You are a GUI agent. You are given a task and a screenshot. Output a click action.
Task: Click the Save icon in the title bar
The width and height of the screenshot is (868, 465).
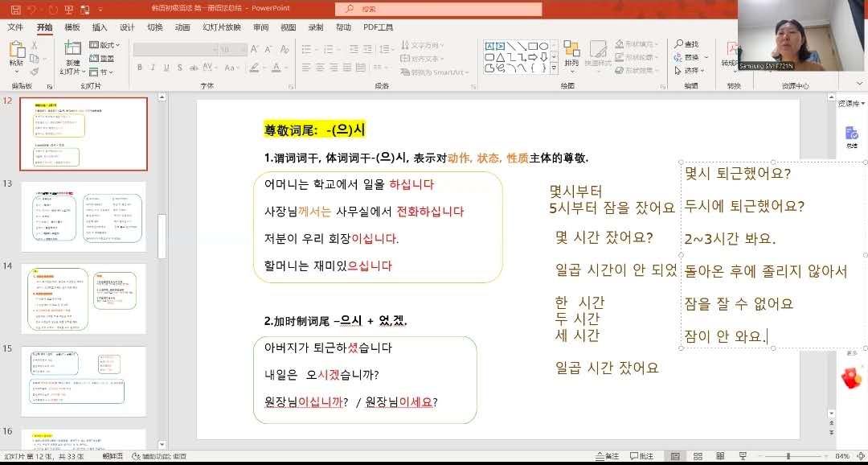pyautogui.click(x=16, y=9)
